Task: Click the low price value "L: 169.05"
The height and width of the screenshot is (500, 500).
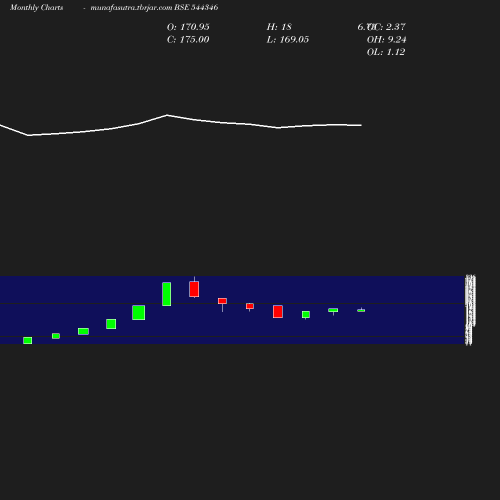Action: click(288, 40)
